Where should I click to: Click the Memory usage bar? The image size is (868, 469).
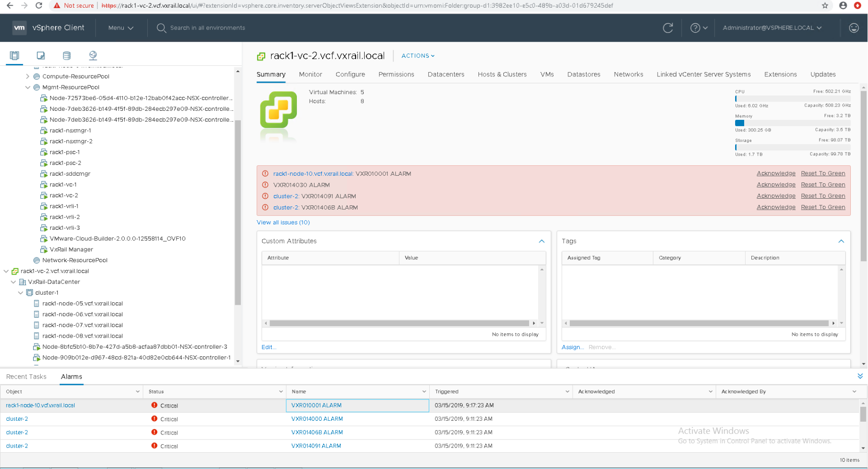(792, 123)
